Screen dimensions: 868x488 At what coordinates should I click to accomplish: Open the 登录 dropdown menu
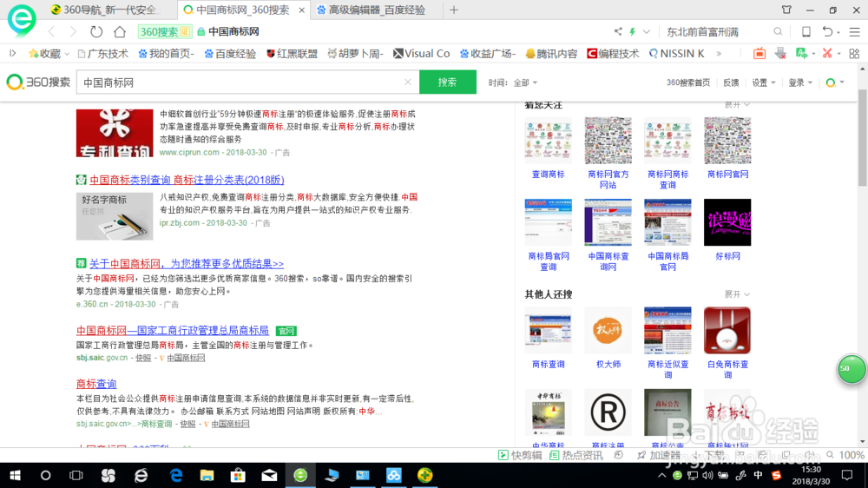click(x=800, y=82)
